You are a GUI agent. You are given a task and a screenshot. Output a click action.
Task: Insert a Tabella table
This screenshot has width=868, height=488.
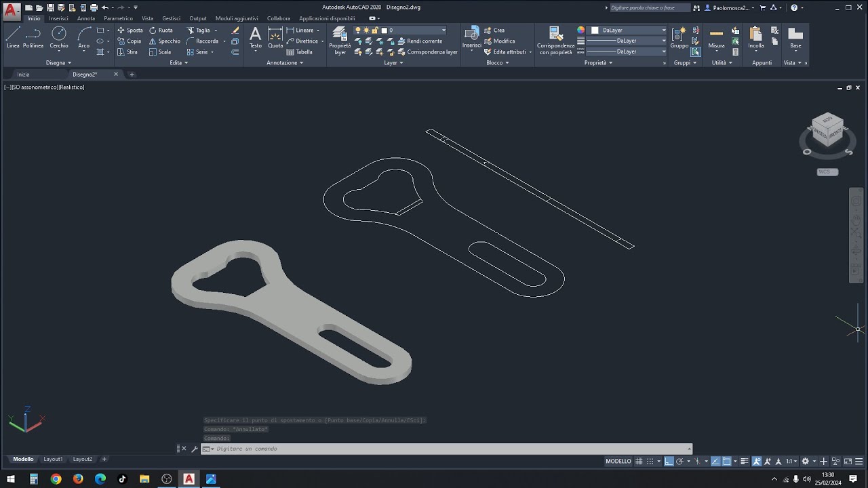(300, 52)
